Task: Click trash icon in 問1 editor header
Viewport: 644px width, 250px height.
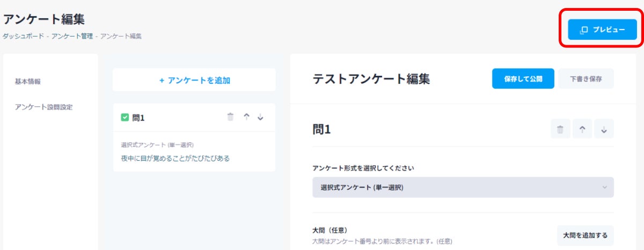Action: pos(560,129)
